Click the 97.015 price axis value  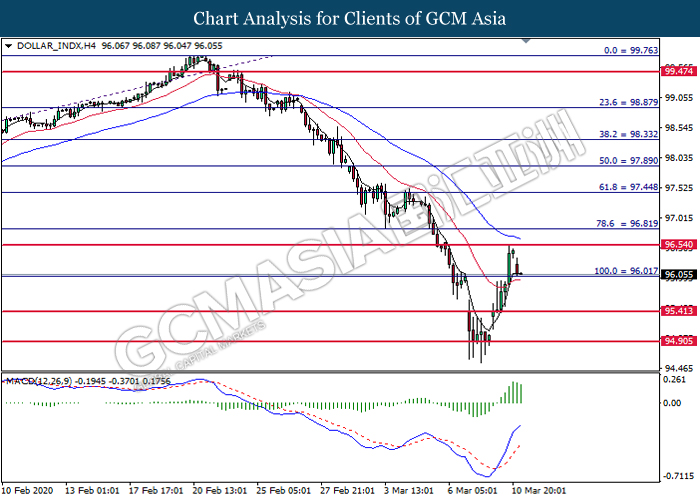point(679,218)
